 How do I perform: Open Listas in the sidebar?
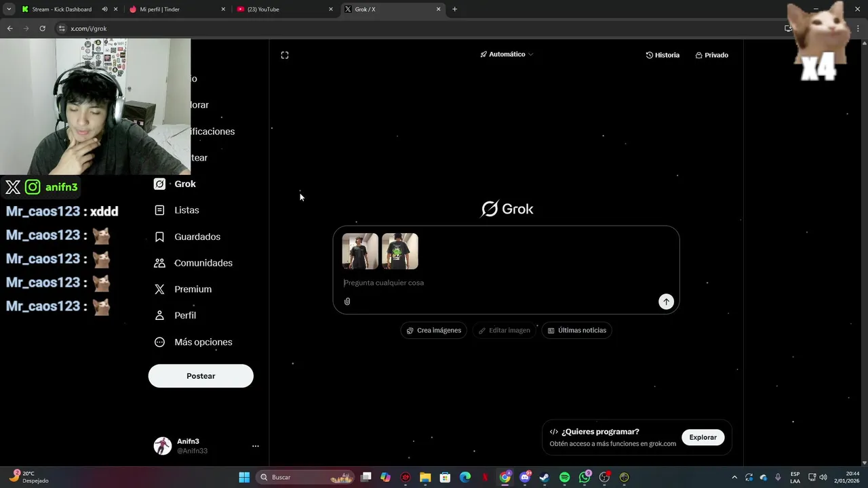pos(176,210)
